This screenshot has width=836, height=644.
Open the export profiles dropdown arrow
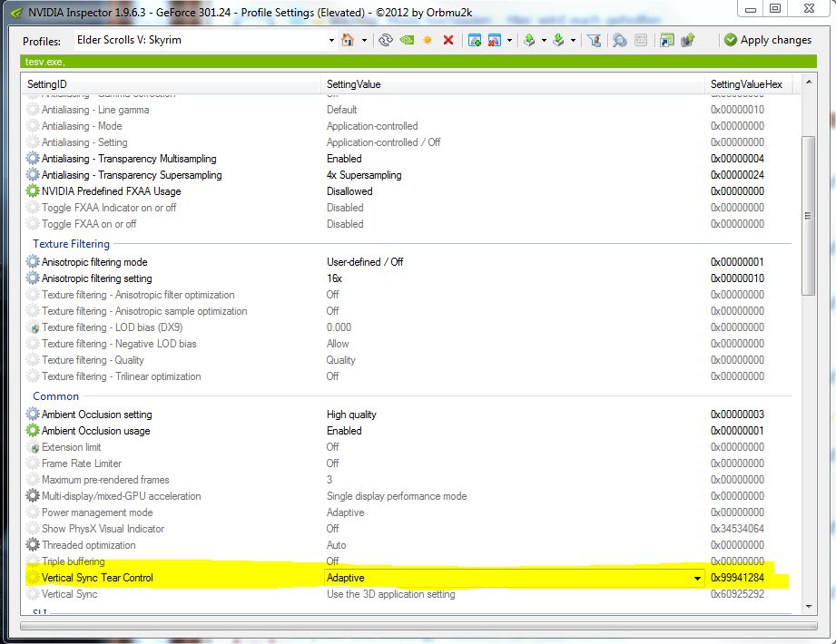pyautogui.click(x=544, y=40)
